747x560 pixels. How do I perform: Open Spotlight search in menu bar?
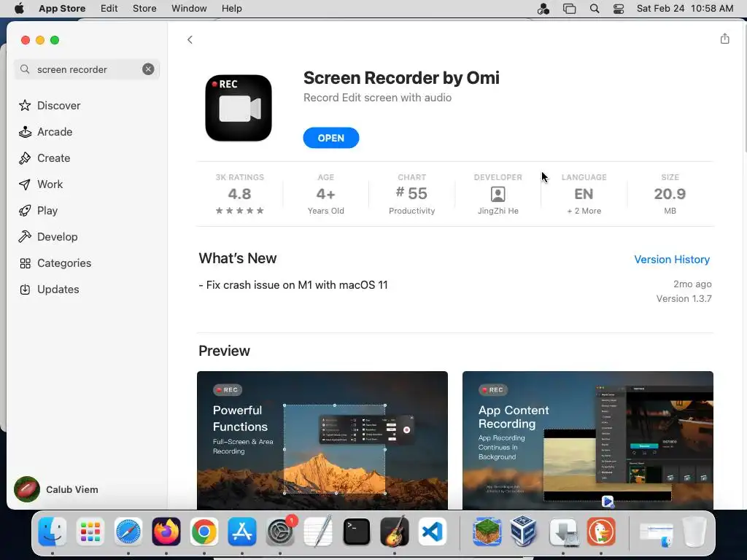(x=594, y=9)
